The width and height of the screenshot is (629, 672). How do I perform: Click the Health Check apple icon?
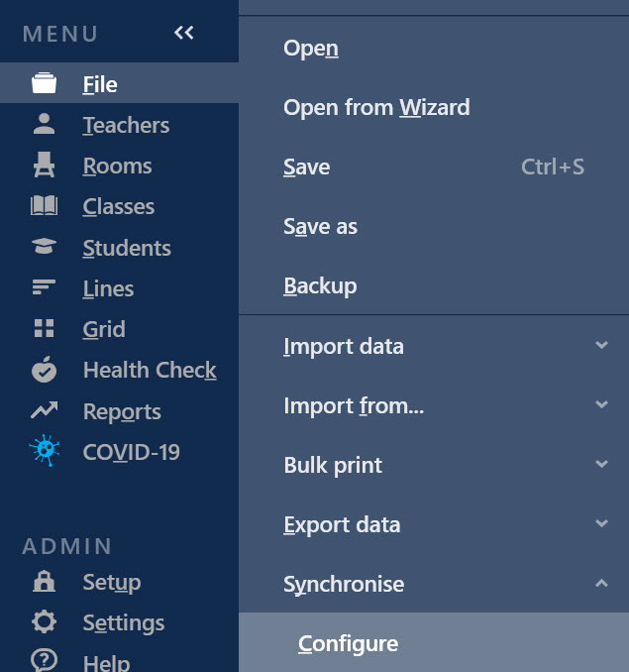(44, 369)
